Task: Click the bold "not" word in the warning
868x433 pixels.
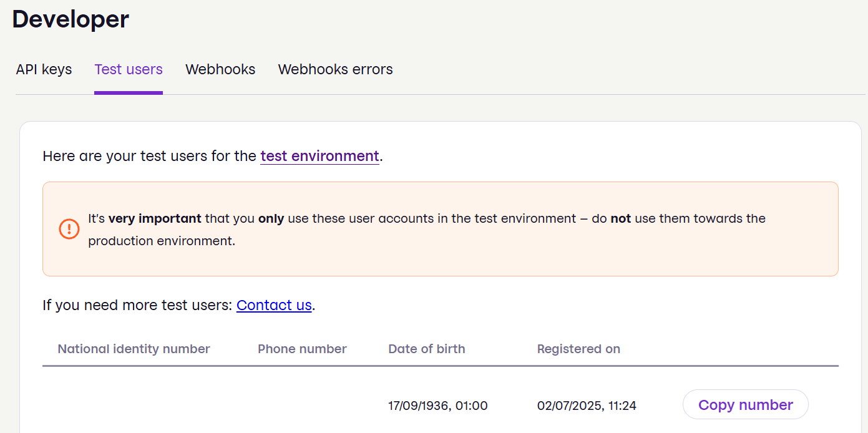Action: tap(620, 219)
